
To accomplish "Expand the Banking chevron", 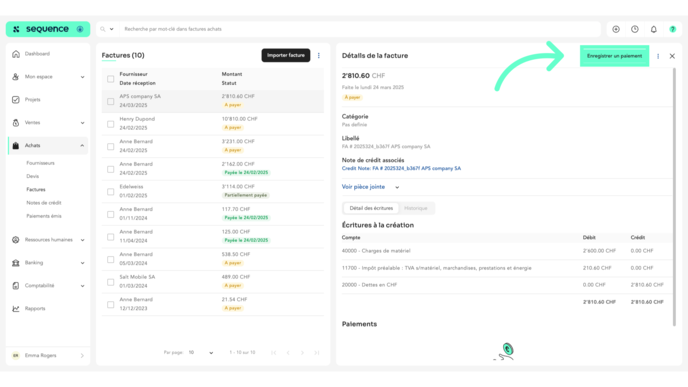I will [82, 263].
